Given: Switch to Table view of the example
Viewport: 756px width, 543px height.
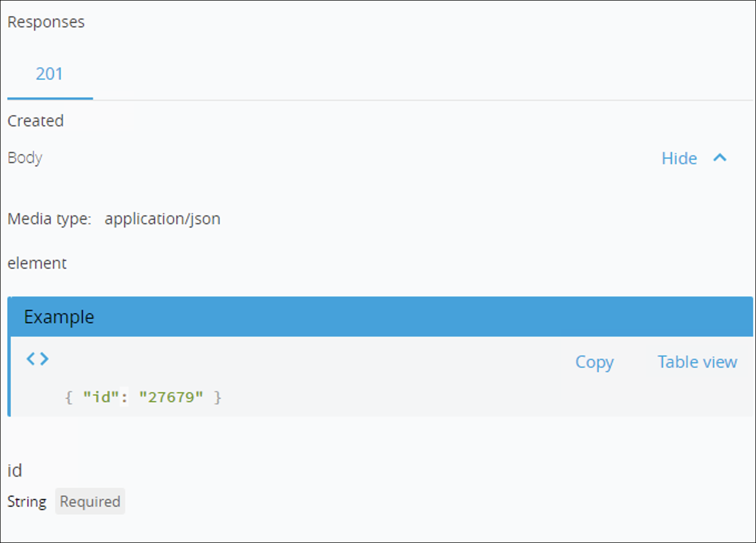Looking at the screenshot, I should click(x=697, y=362).
